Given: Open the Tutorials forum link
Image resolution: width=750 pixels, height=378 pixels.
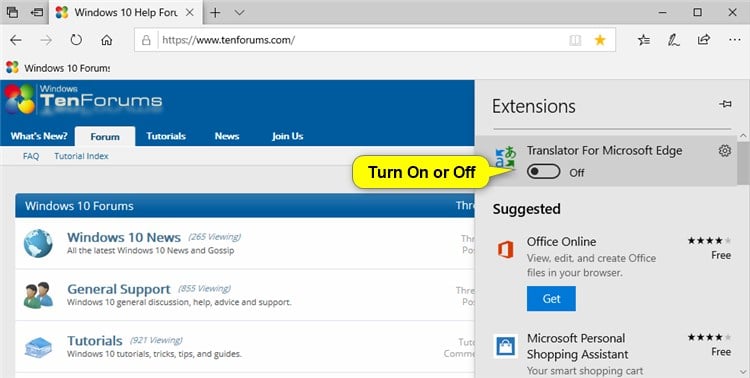Looking at the screenshot, I should (x=95, y=341).
